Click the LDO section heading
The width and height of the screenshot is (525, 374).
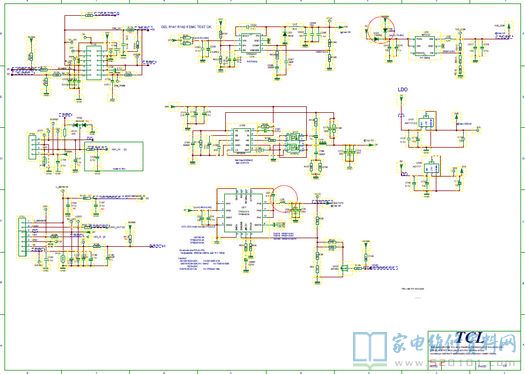[x=402, y=90]
